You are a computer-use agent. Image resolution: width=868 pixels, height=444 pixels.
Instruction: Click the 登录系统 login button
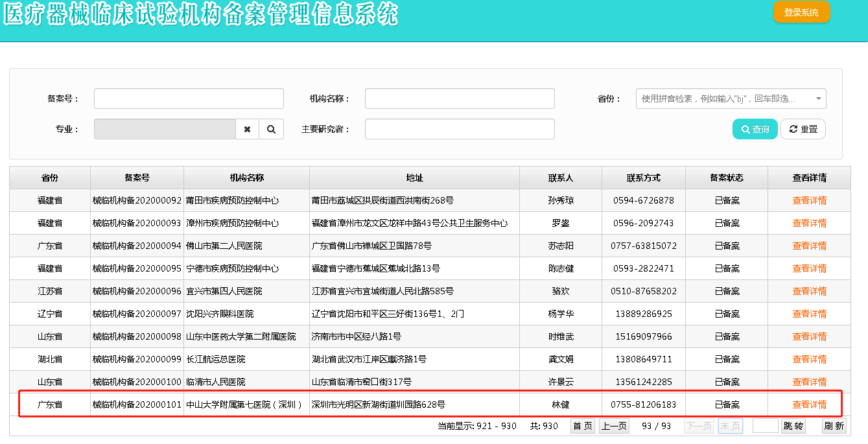tap(801, 12)
